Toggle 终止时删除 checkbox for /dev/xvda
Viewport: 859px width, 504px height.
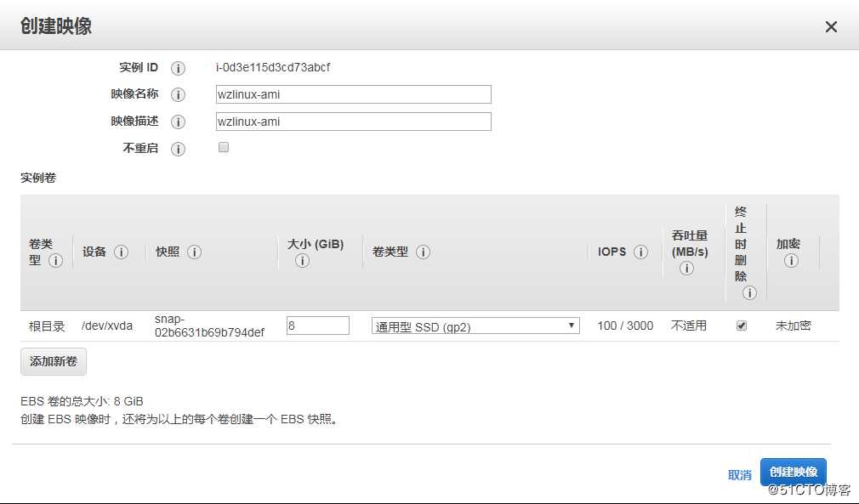[x=742, y=326]
